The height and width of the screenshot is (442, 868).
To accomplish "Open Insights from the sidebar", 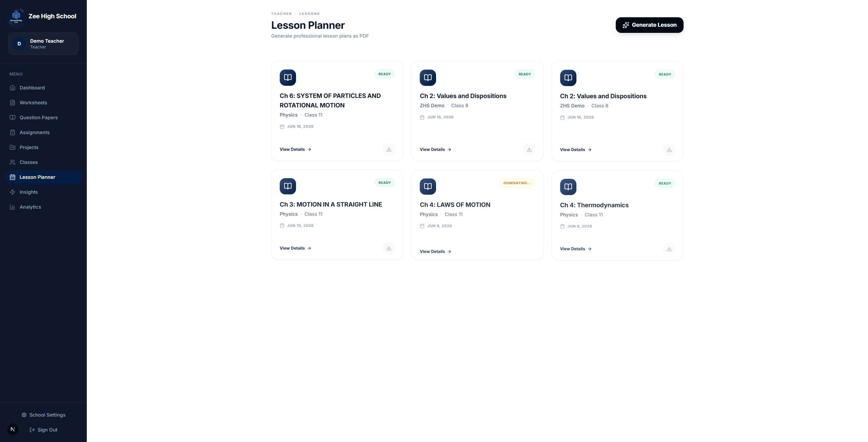I will (x=43, y=192).
